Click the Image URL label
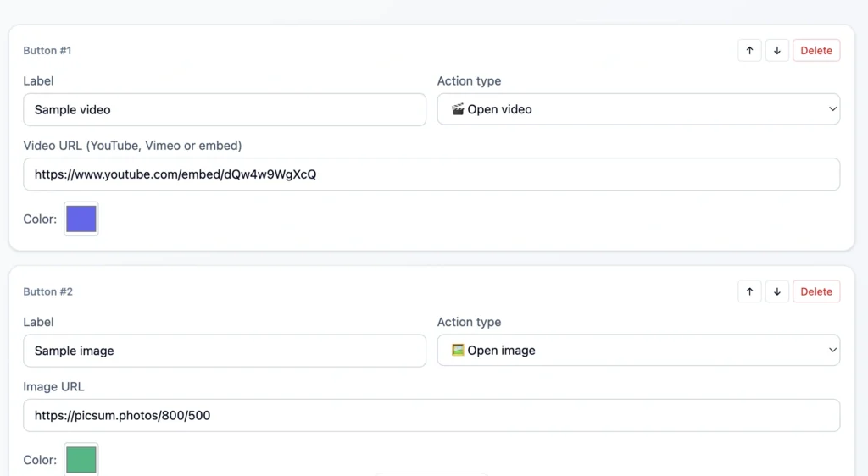Screen dimensions: 868x476 [x=53, y=386]
